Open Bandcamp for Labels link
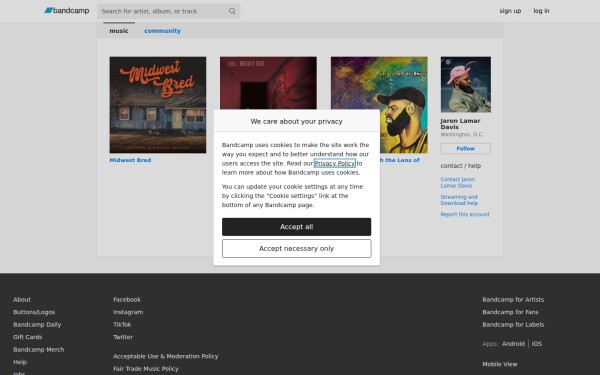 tap(513, 324)
